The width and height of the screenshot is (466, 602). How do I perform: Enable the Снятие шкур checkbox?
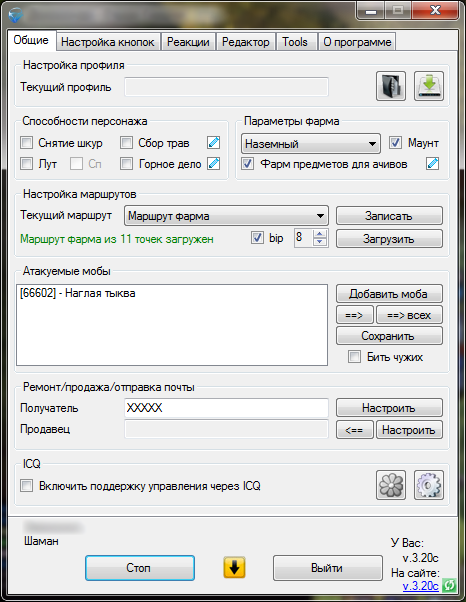(x=26, y=143)
